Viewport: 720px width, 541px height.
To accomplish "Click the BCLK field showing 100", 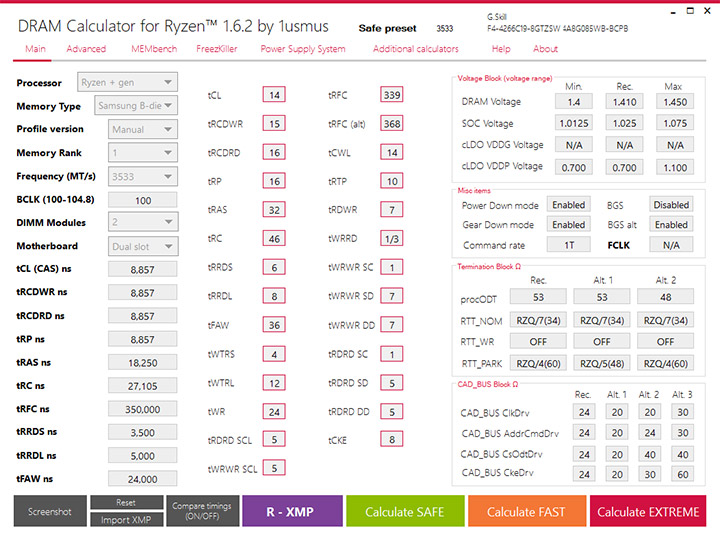I will click(143, 200).
